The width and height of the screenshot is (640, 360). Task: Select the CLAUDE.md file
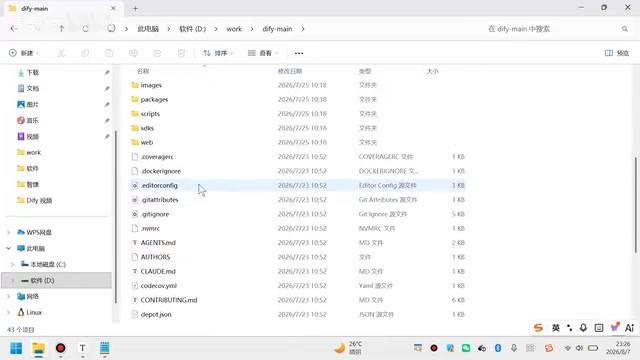158,271
